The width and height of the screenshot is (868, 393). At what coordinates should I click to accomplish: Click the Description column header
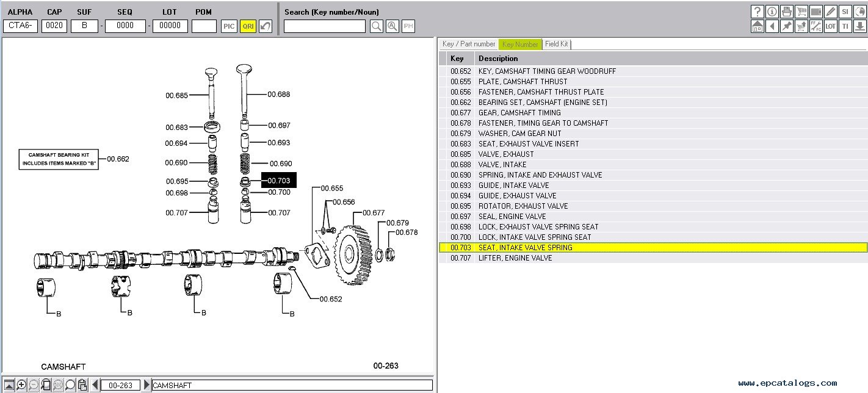click(x=671, y=59)
